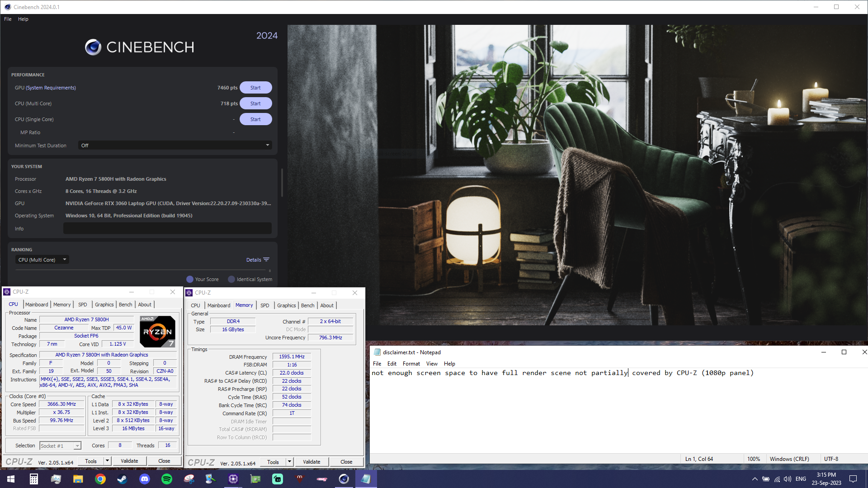
Task: Click Tools button in right CPU-Z window
Action: [x=273, y=462]
